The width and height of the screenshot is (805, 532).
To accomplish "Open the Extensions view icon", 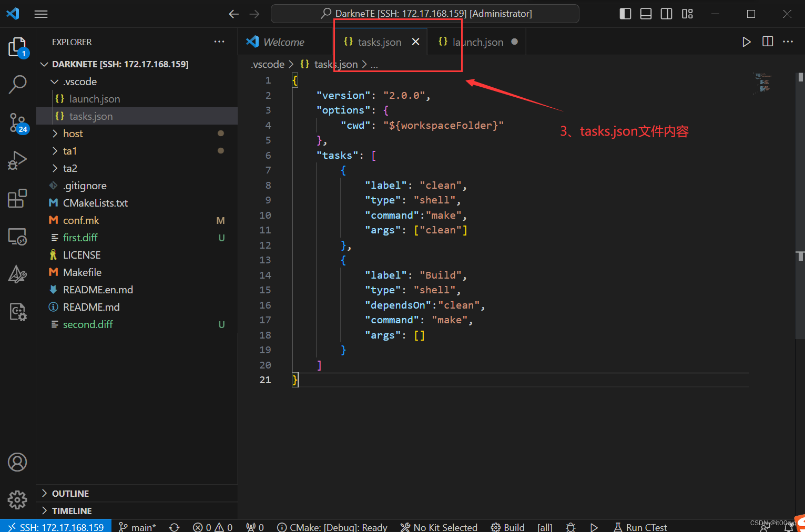I will pos(18,199).
